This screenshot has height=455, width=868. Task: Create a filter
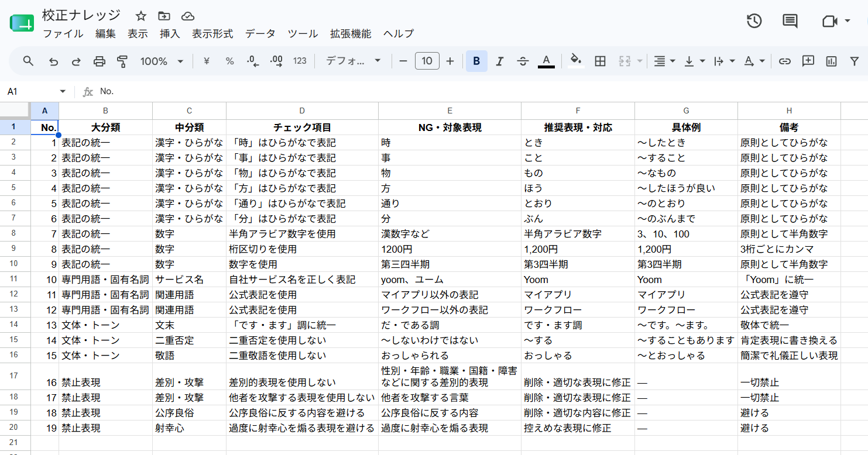(x=855, y=61)
